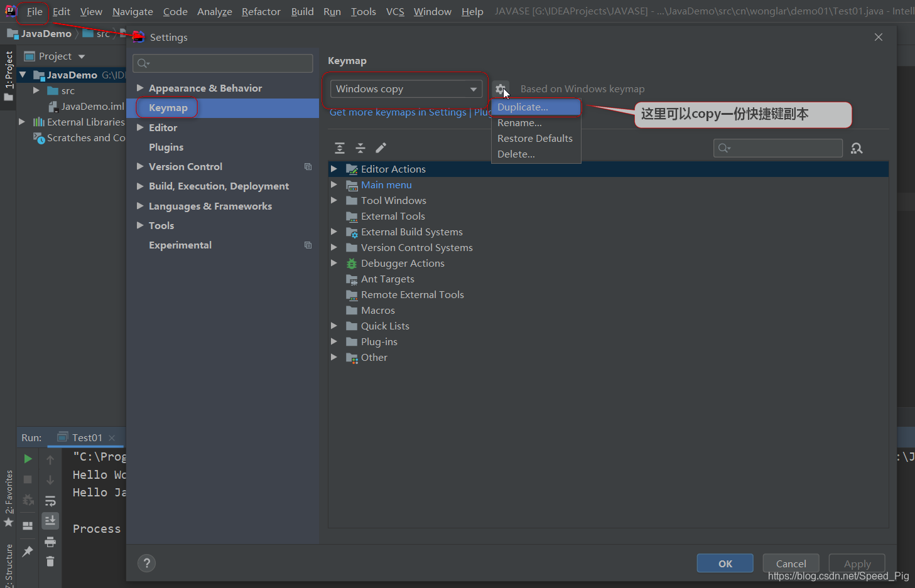Select the Ant Targets keymap group
This screenshot has width=915, height=588.
pos(387,279)
